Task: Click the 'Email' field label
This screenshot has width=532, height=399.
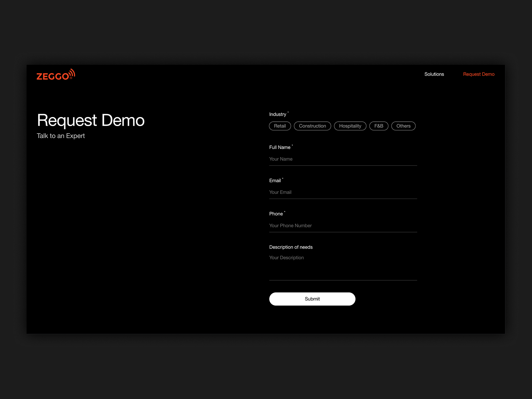Action: click(275, 181)
